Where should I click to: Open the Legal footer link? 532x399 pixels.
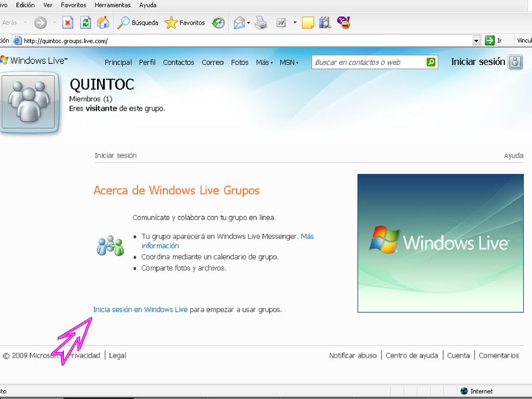click(x=117, y=355)
